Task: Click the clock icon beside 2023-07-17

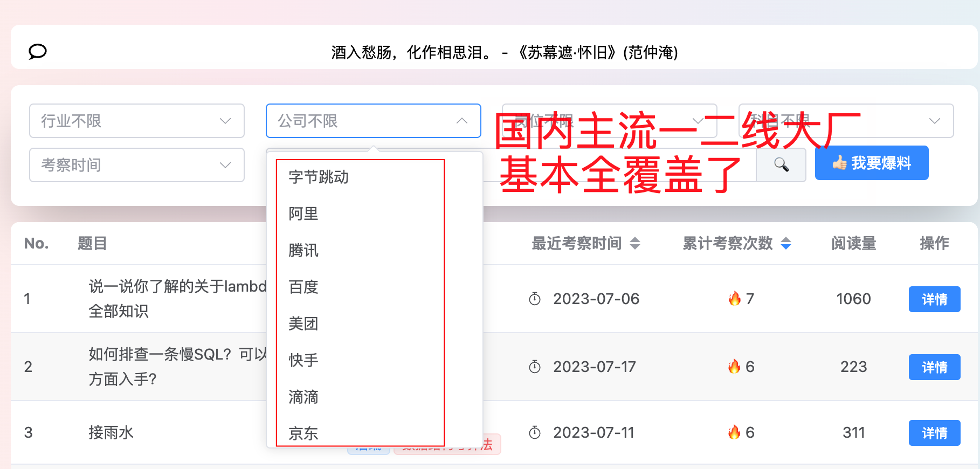Action: pyautogui.click(x=535, y=367)
